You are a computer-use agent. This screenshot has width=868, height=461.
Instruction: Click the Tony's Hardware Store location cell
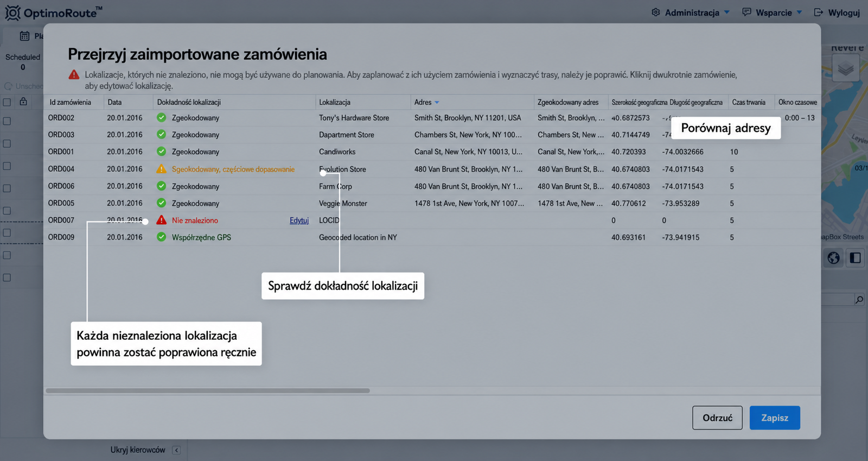click(x=354, y=118)
